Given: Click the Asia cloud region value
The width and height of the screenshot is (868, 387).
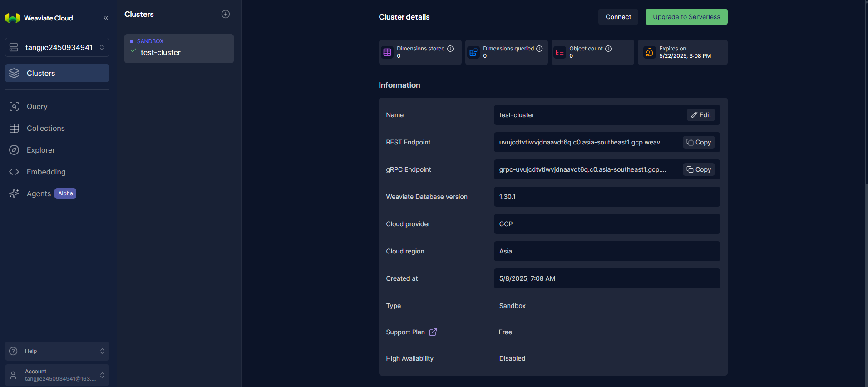Looking at the screenshot, I should [x=506, y=251].
